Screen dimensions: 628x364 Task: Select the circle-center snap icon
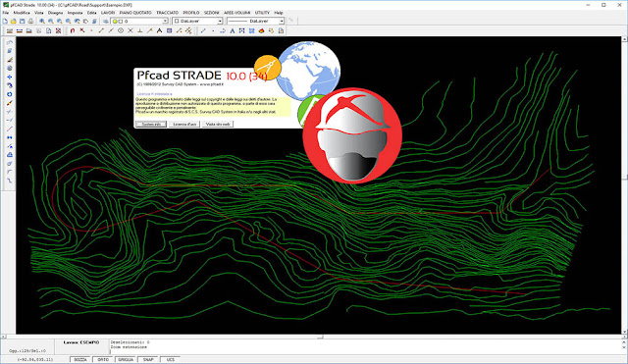point(121,30)
